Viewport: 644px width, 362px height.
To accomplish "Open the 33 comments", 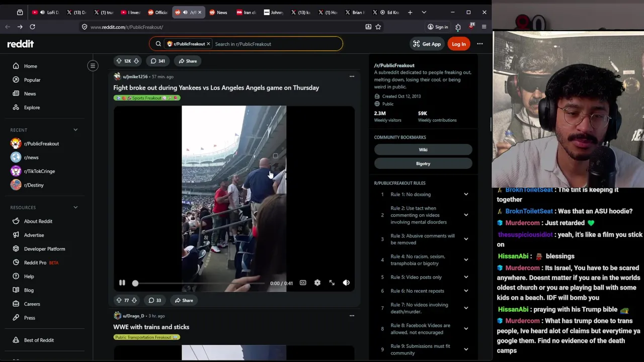I will click(154, 300).
